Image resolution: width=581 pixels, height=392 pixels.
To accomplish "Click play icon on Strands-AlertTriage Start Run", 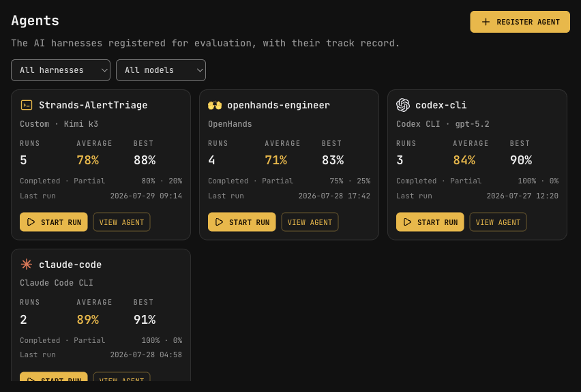I will (31, 222).
